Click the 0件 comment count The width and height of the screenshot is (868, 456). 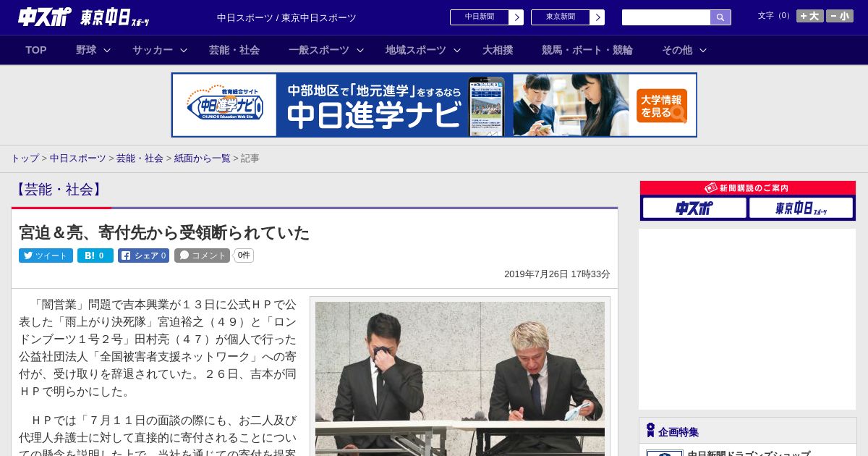(244, 256)
